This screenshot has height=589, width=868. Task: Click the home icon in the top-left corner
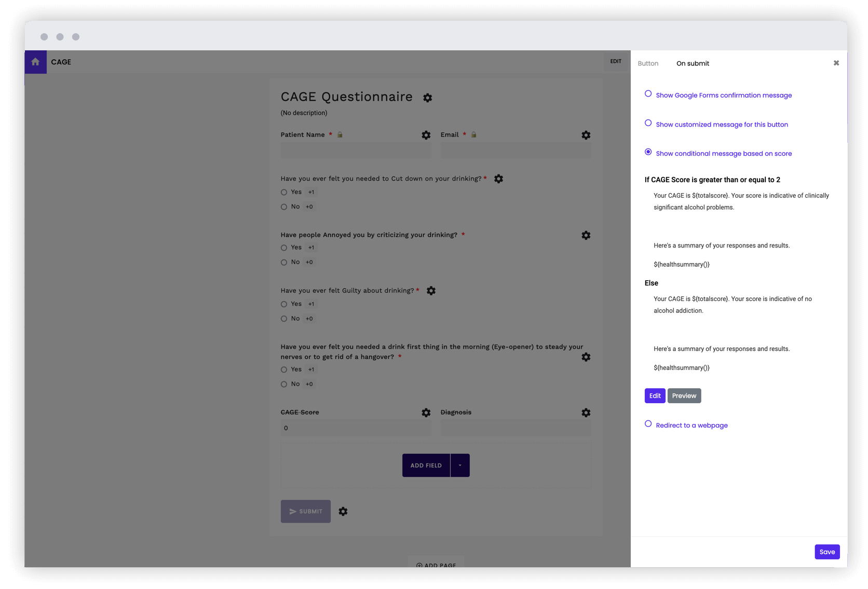click(35, 61)
